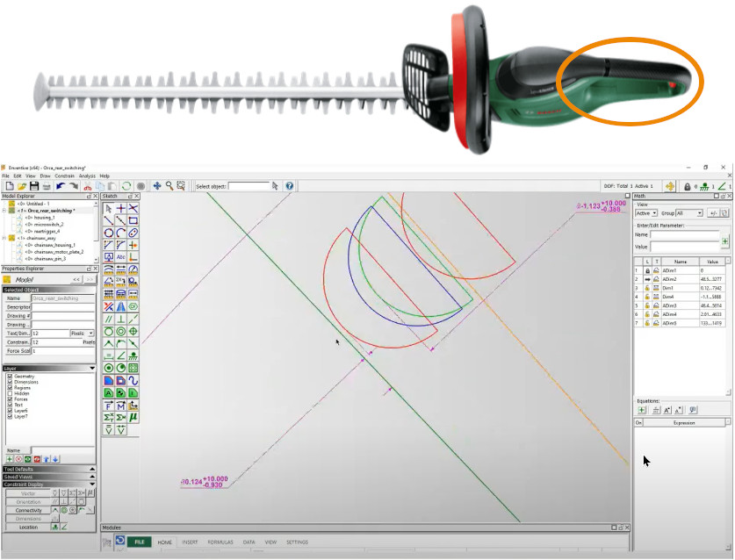Click the save floppy disk icon
The height and width of the screenshot is (560, 735).
coord(34,186)
